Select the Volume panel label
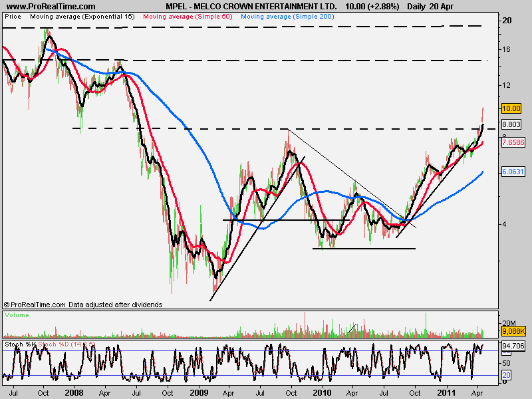This screenshot has width=532, height=399. point(17,315)
